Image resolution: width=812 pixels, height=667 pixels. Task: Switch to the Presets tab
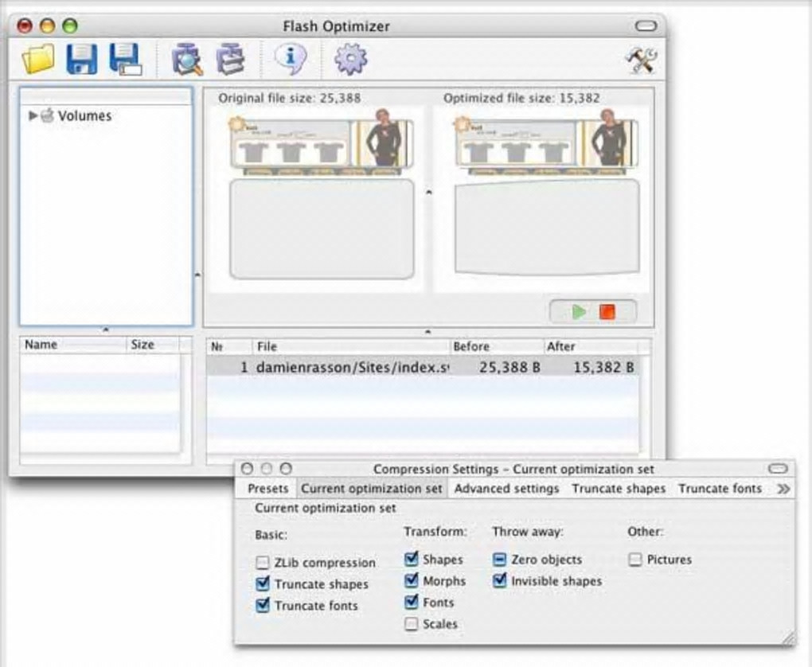click(267, 489)
